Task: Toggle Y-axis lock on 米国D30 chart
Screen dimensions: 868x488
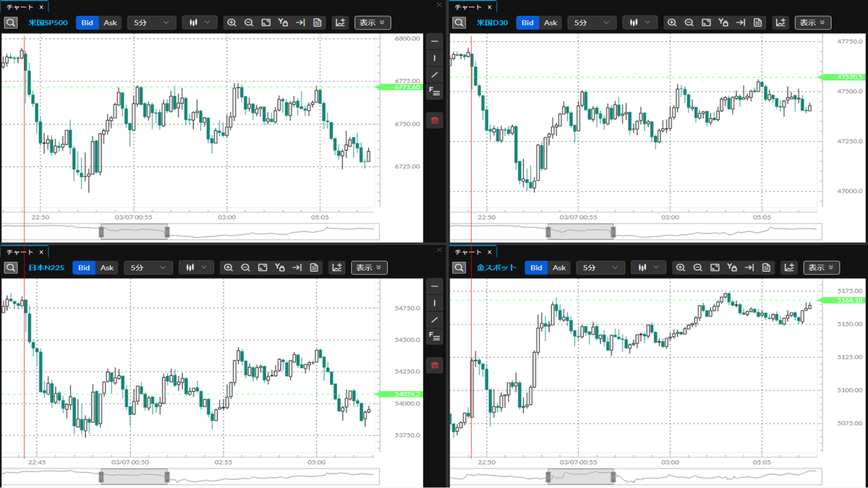Action: pos(724,22)
